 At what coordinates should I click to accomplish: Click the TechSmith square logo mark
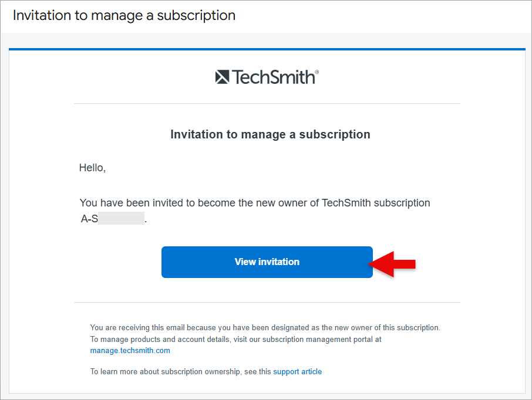(222, 77)
